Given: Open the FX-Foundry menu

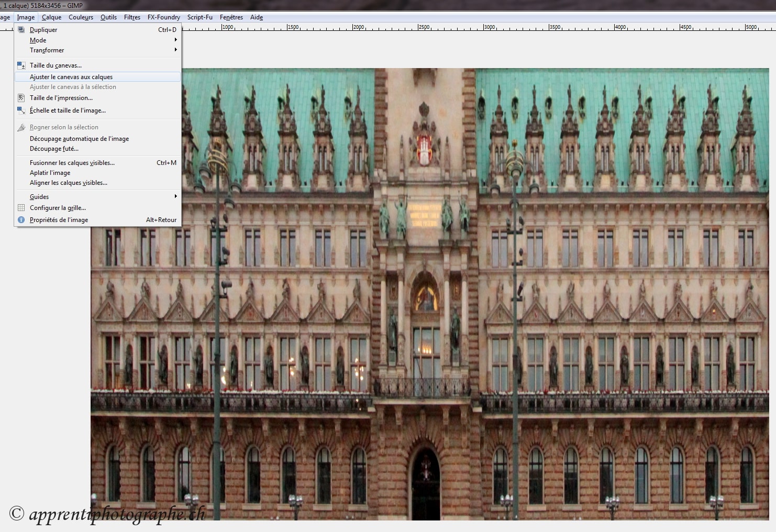Looking at the screenshot, I should pos(163,17).
